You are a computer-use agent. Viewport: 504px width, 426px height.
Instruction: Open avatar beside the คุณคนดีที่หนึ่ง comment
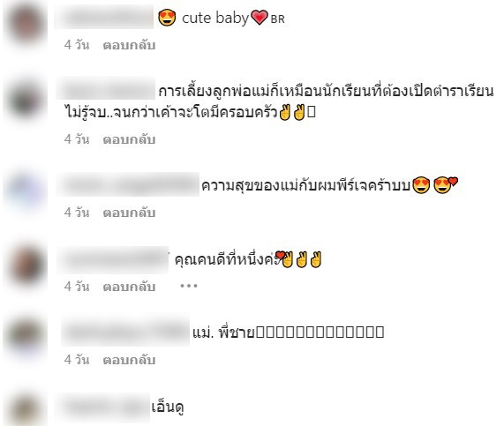point(26,265)
